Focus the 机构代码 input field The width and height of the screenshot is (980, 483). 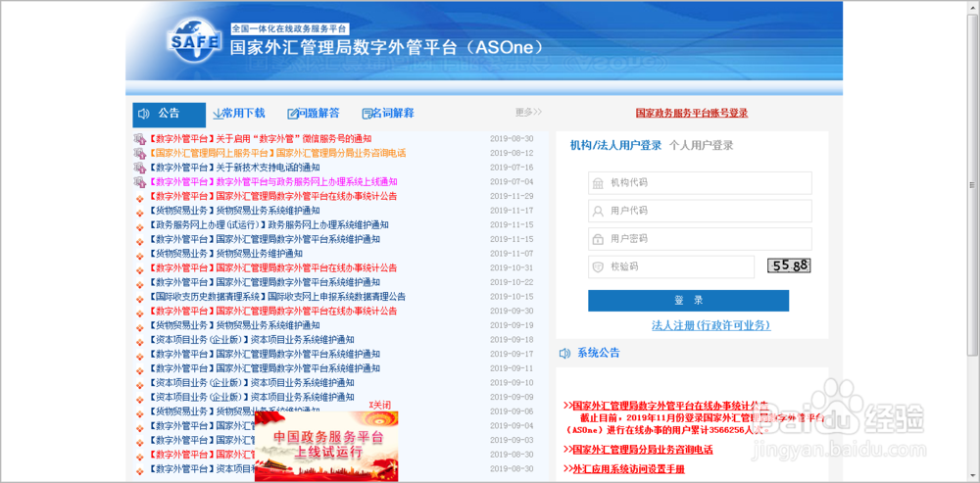click(700, 183)
